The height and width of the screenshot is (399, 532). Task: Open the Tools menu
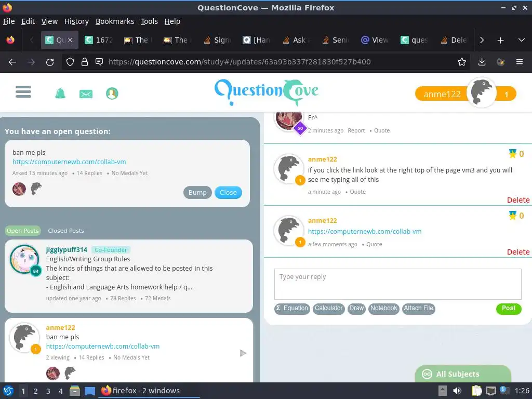coord(149,21)
